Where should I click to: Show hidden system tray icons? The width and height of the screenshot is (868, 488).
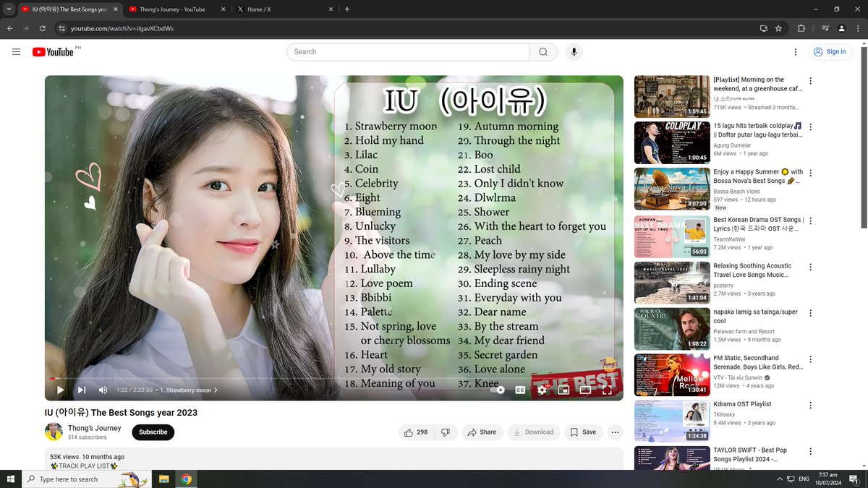(x=779, y=479)
